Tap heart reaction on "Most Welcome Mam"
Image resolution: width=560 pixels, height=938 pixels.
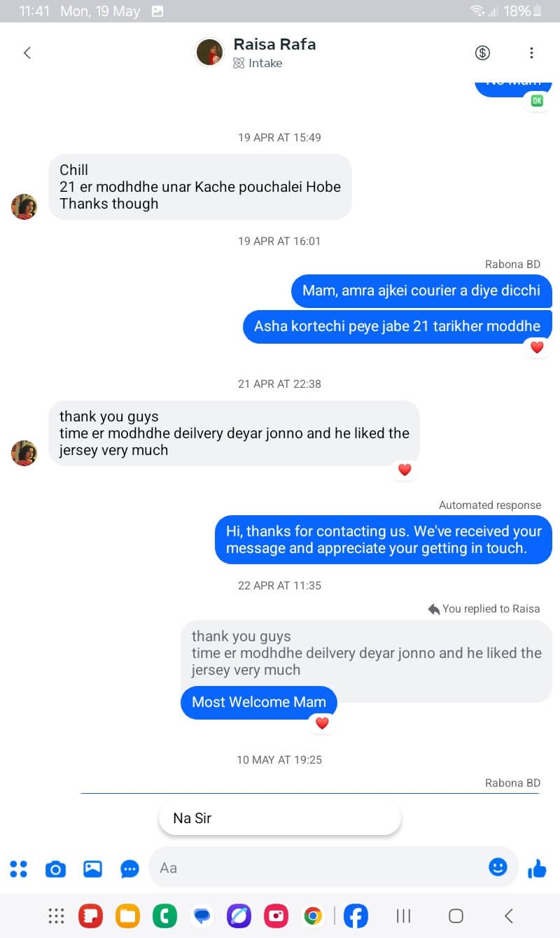[322, 723]
